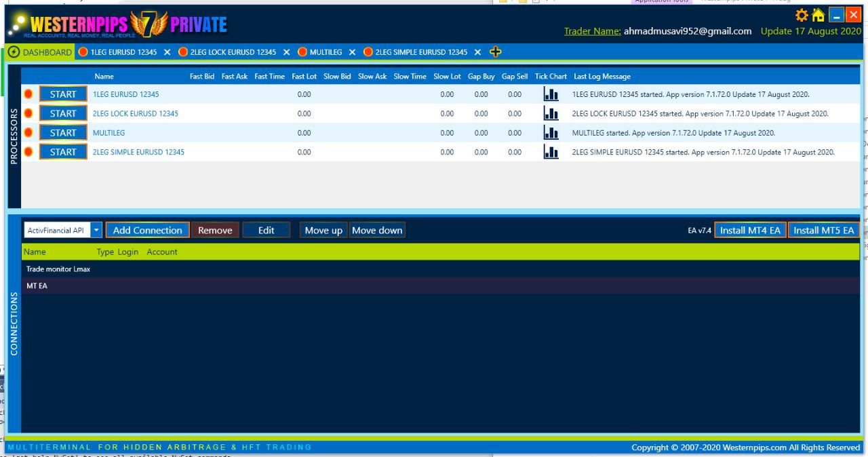Click the Tick Chart column header
The height and width of the screenshot is (457, 868).
click(x=551, y=77)
